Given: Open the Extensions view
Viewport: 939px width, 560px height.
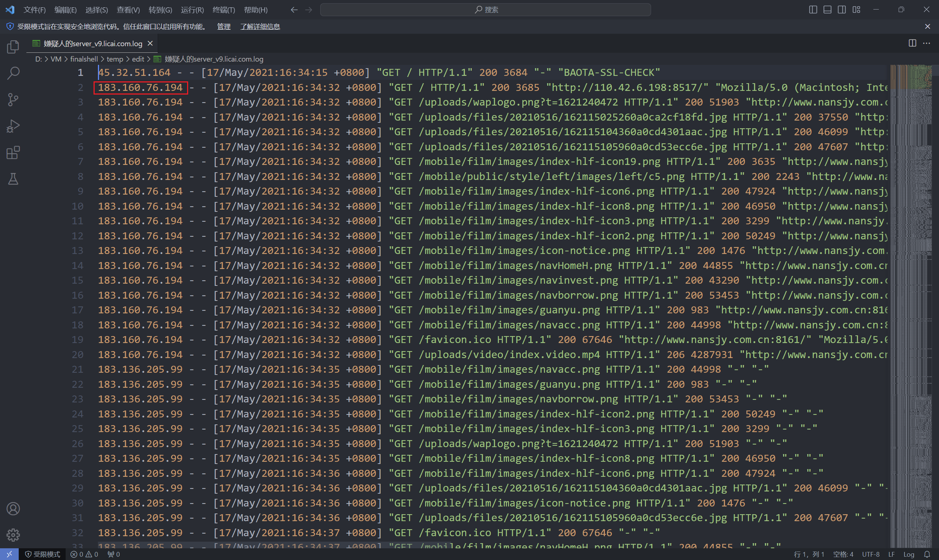Looking at the screenshot, I should 13,152.
